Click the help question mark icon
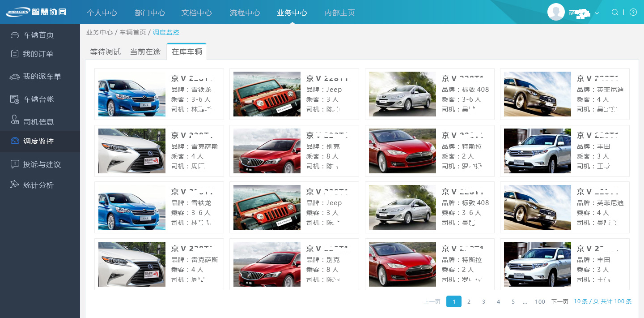 [633, 12]
